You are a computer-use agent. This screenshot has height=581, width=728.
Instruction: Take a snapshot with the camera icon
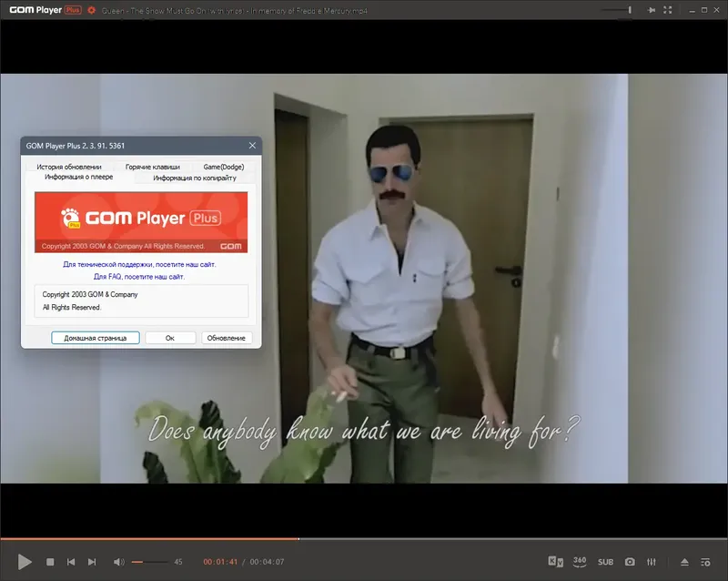tap(630, 563)
